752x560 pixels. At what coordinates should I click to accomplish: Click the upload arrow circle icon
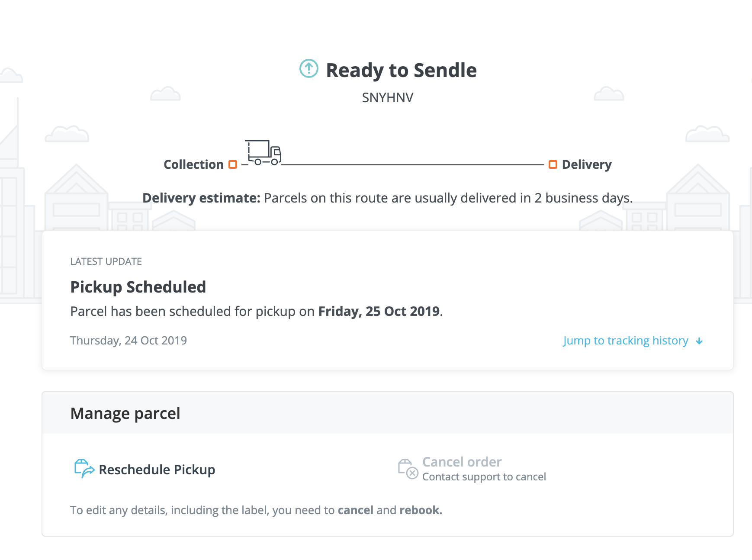[x=309, y=68]
